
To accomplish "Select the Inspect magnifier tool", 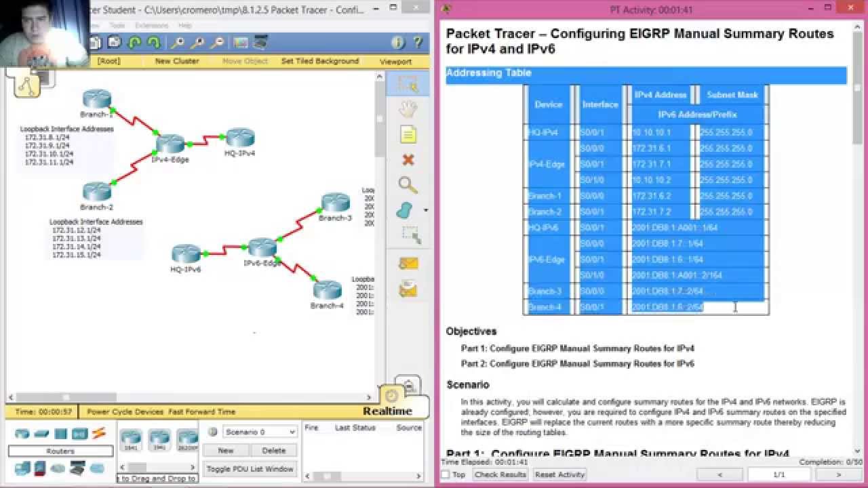I will [x=408, y=185].
